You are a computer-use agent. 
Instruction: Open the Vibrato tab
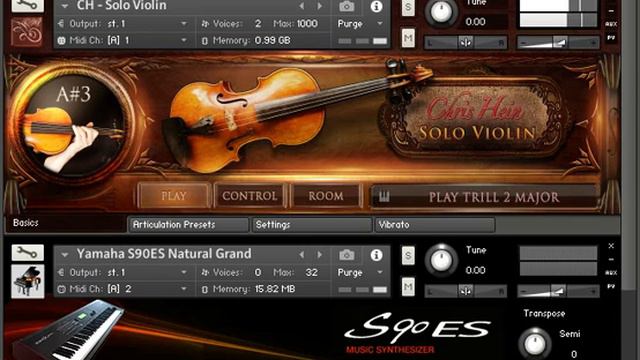click(435, 224)
